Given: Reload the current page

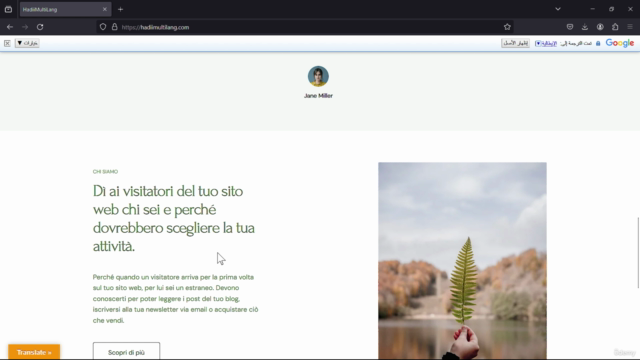Looking at the screenshot, I should (x=40, y=27).
